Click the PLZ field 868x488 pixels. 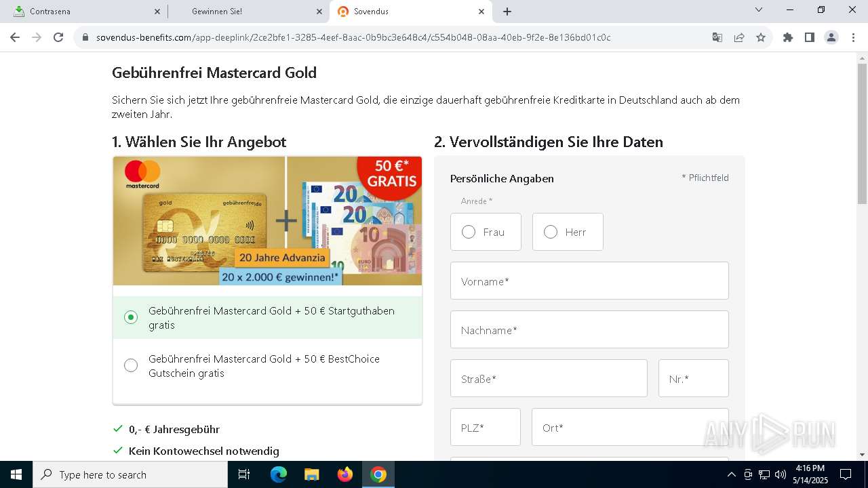486,427
